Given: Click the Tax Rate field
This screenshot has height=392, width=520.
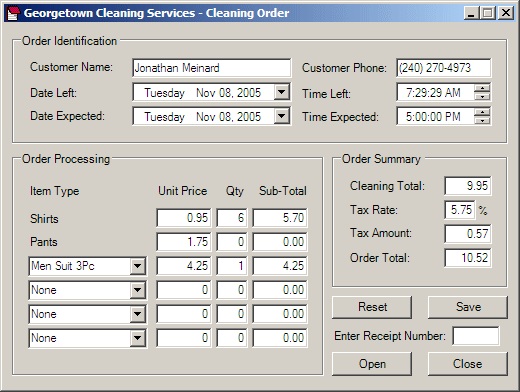Looking at the screenshot, I should click(x=460, y=210).
